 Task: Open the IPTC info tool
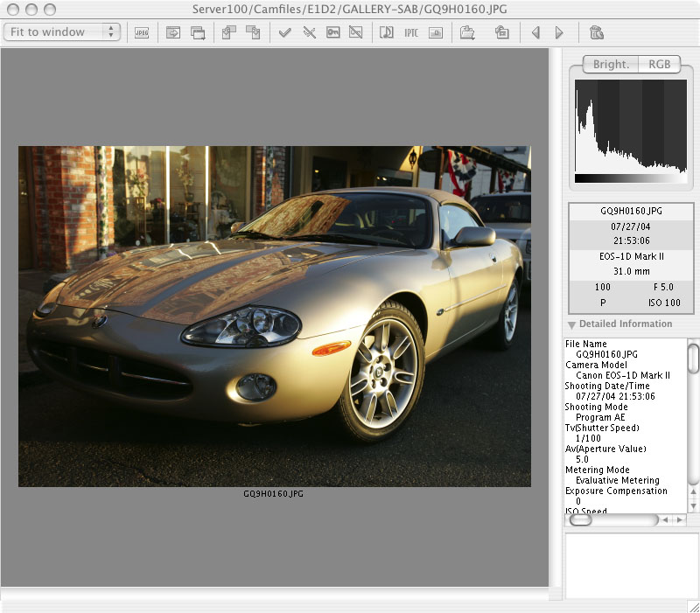point(410,32)
